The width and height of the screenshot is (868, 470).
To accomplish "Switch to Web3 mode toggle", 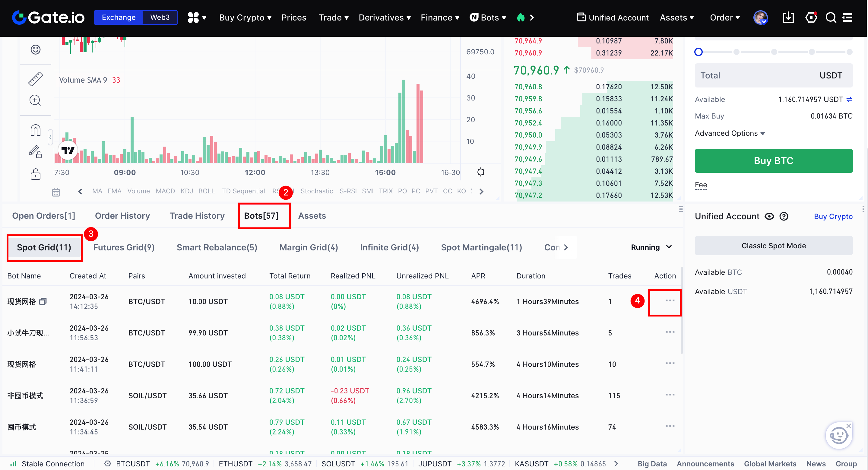I will pos(160,17).
